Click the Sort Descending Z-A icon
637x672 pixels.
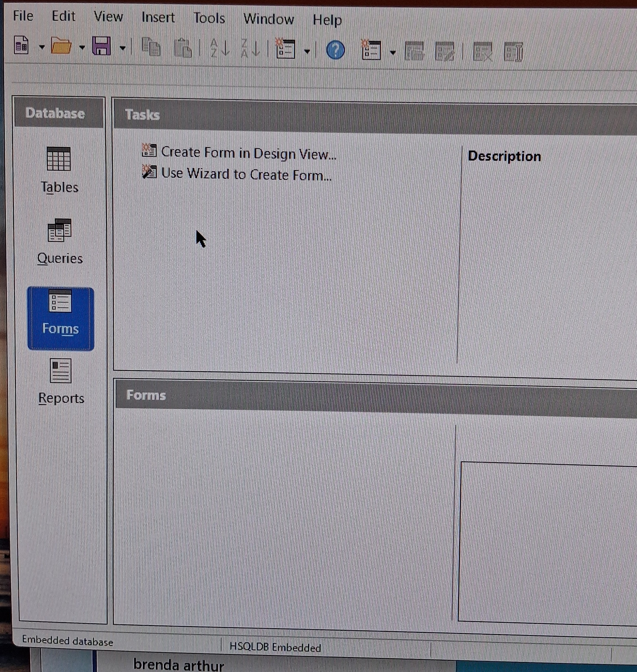tap(250, 48)
